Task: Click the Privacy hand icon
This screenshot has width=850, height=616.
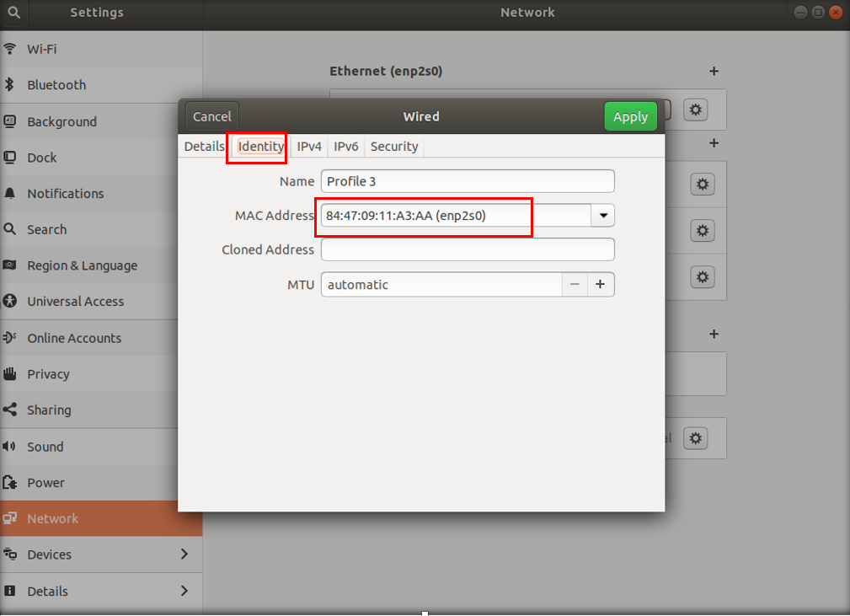Action: (x=10, y=373)
